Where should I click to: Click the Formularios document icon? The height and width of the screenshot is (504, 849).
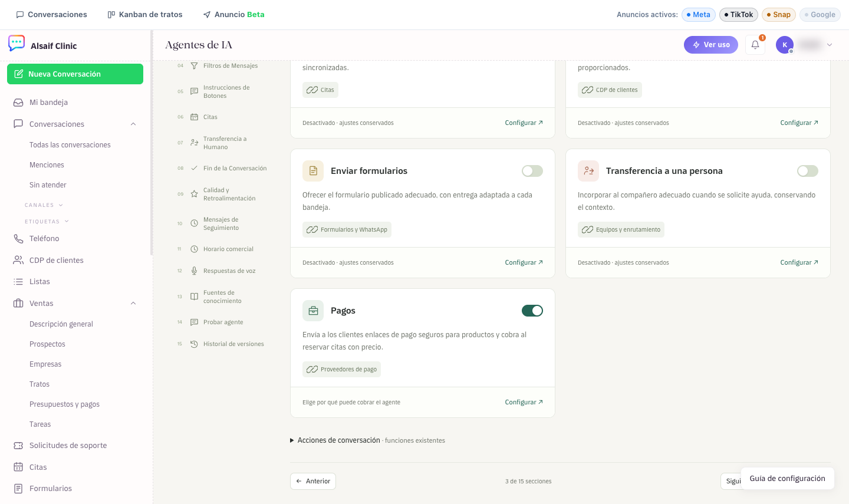click(x=18, y=489)
